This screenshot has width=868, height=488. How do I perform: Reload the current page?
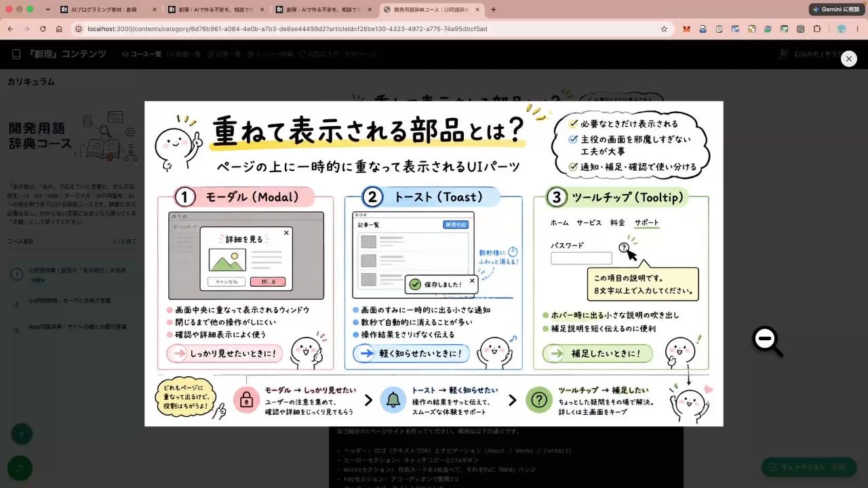click(x=43, y=29)
